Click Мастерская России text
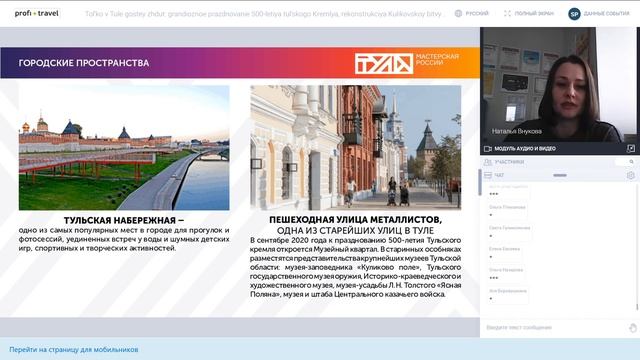 tap(437, 60)
